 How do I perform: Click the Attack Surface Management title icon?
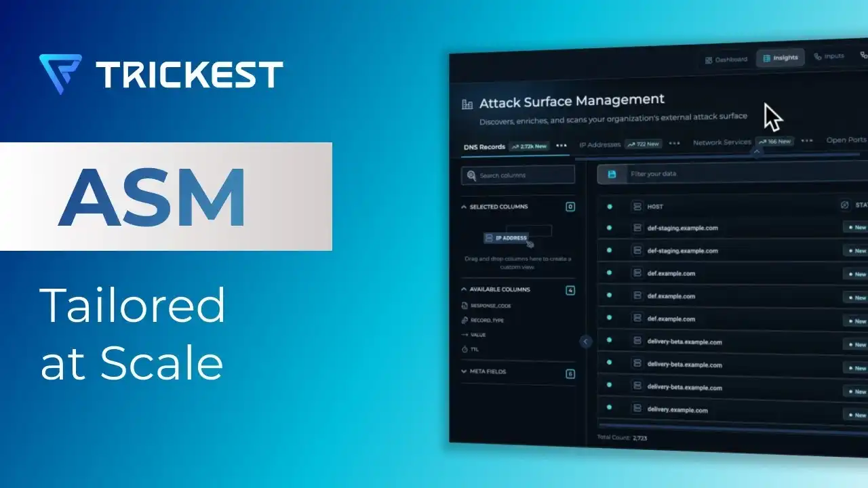[467, 104]
